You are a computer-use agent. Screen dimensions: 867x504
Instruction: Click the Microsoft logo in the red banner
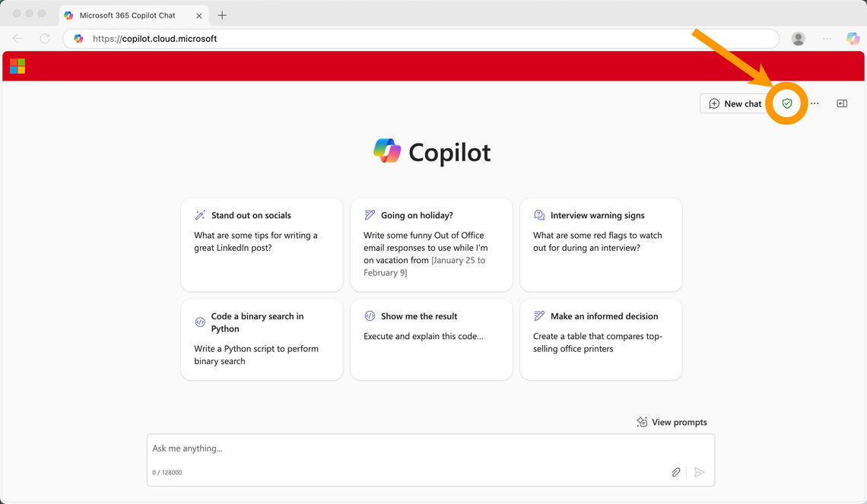[x=17, y=66]
